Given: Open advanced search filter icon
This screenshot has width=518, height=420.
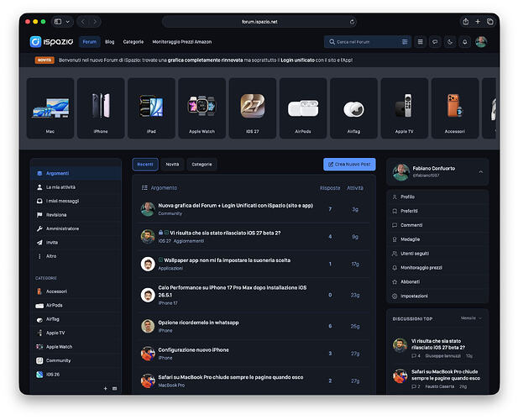Looking at the screenshot, I should tap(405, 42).
